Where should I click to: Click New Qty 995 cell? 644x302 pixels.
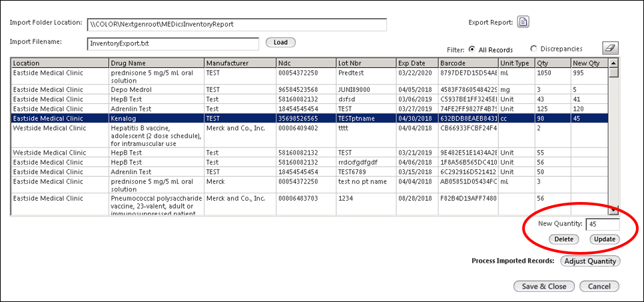[x=590, y=77]
